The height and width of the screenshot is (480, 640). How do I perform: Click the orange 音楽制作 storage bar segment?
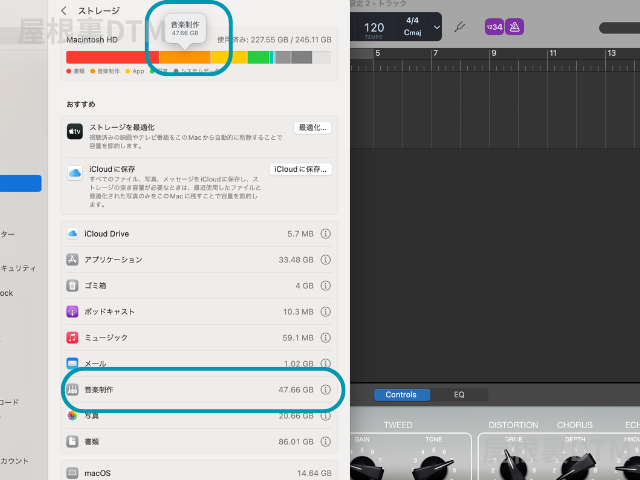tap(185, 57)
